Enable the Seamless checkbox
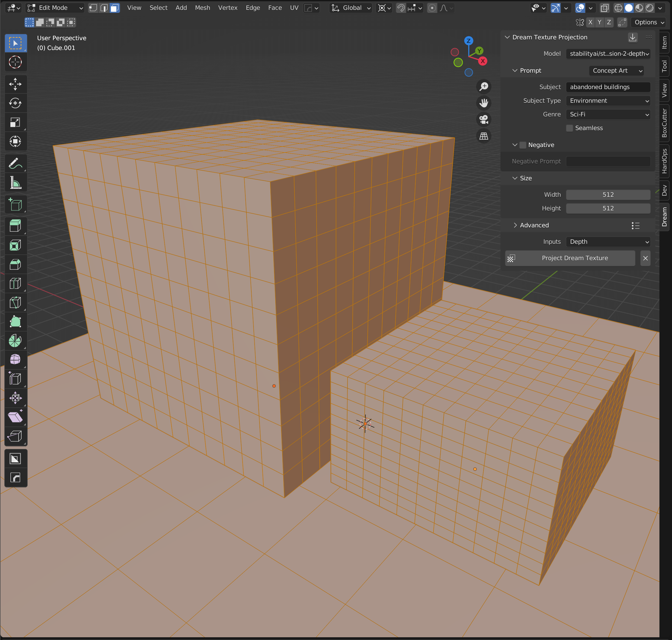This screenshot has height=640, width=672. click(569, 128)
